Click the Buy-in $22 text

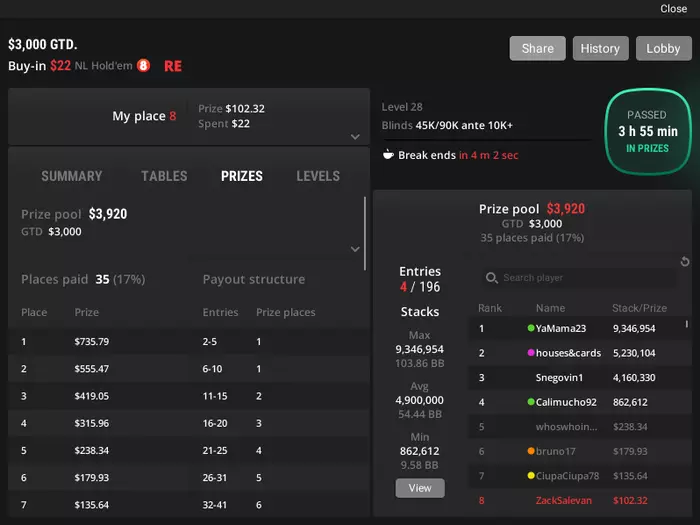(39, 66)
